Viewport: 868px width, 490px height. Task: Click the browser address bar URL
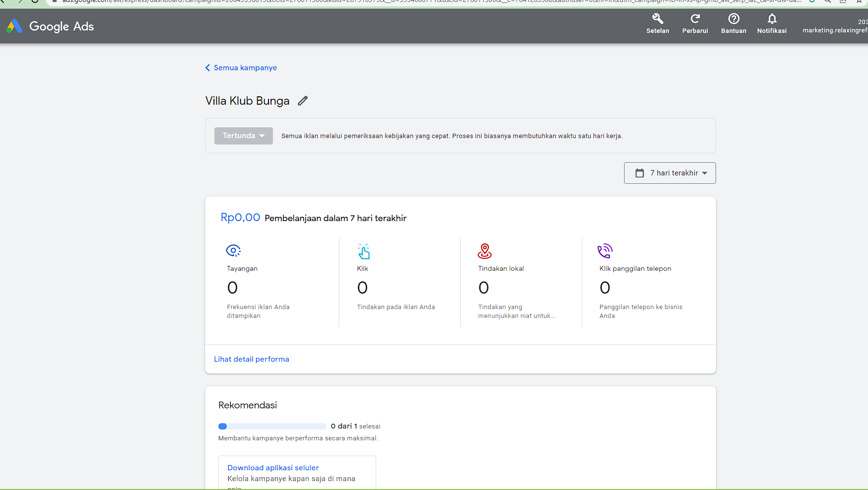tap(431, 1)
